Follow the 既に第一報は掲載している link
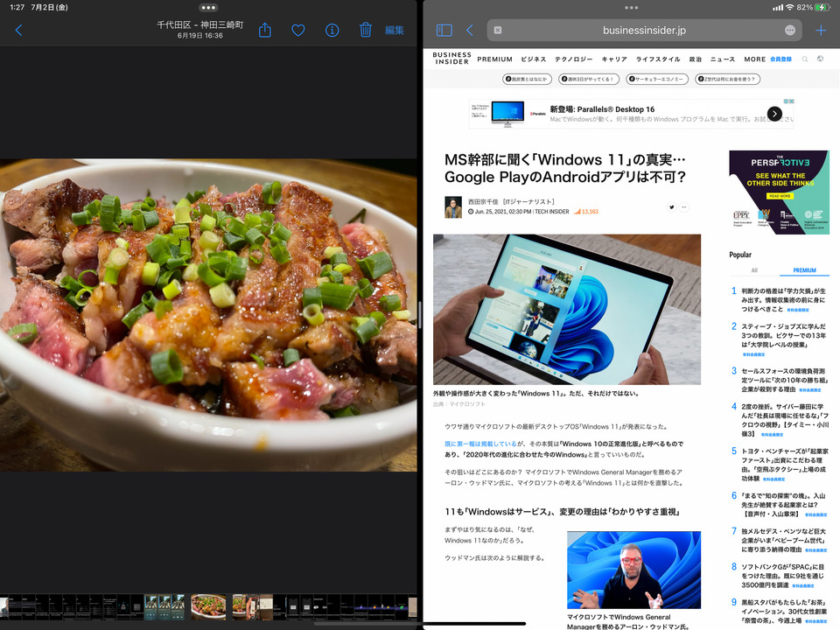This screenshot has width=840, height=630. coord(484,444)
